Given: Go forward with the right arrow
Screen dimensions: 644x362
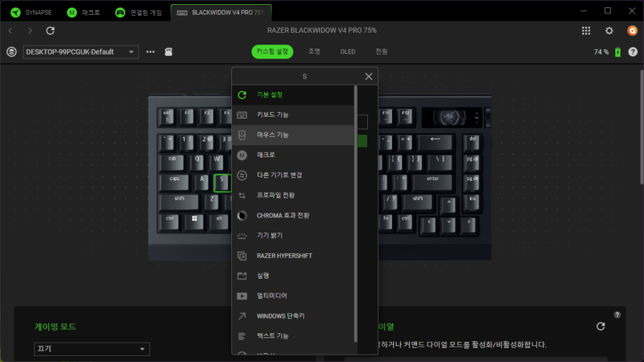Looking at the screenshot, I should 30,31.
